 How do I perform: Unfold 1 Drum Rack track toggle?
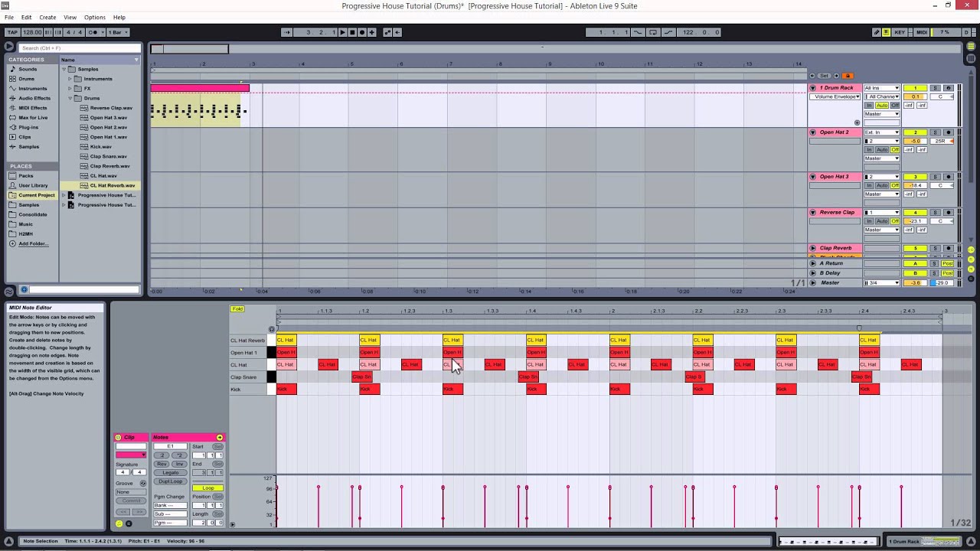[813, 88]
